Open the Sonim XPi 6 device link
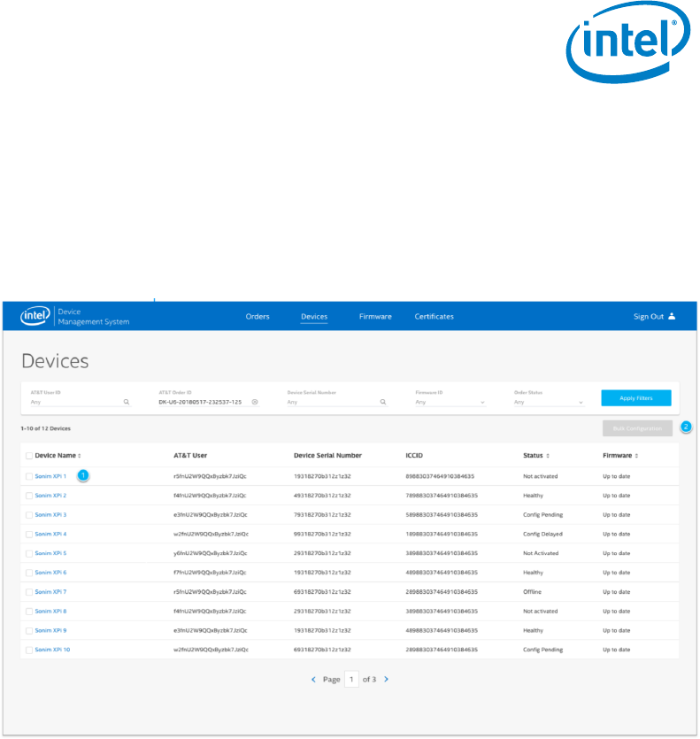 [x=50, y=573]
